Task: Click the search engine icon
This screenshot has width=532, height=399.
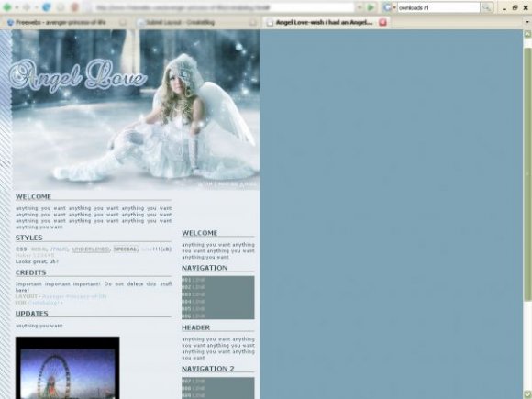Action: 387,7
